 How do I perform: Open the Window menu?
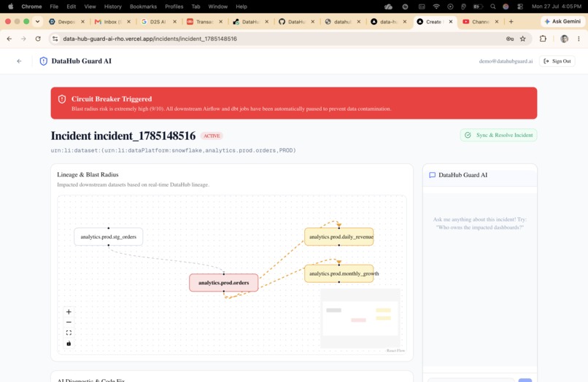(218, 7)
